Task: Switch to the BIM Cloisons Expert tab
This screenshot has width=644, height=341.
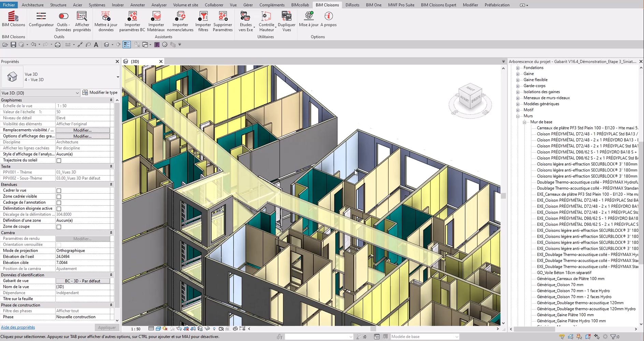Action: 438,5
